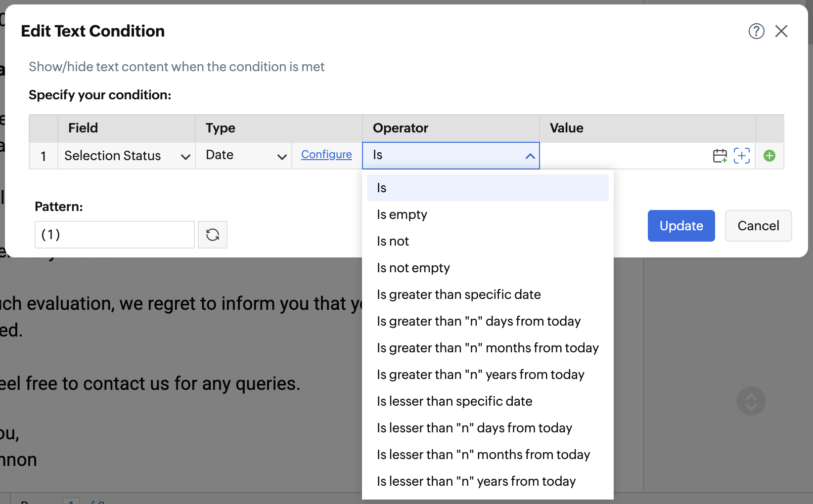
Task: Select the "Is empty" operator option
Action: pos(402,214)
